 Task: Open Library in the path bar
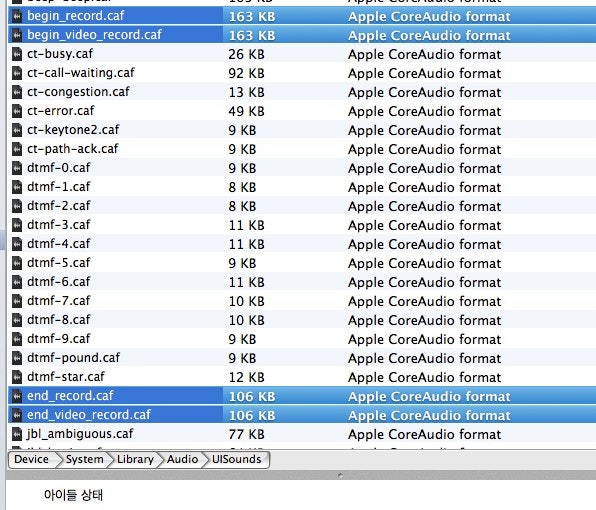coord(135,459)
